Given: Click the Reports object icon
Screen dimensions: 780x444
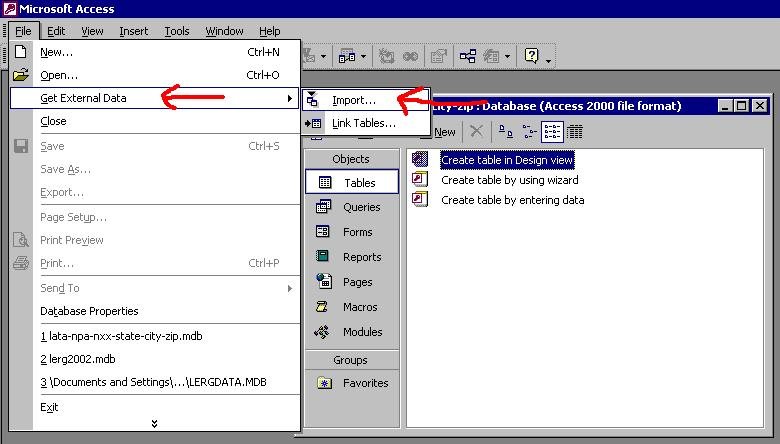Looking at the screenshot, I should 322,256.
